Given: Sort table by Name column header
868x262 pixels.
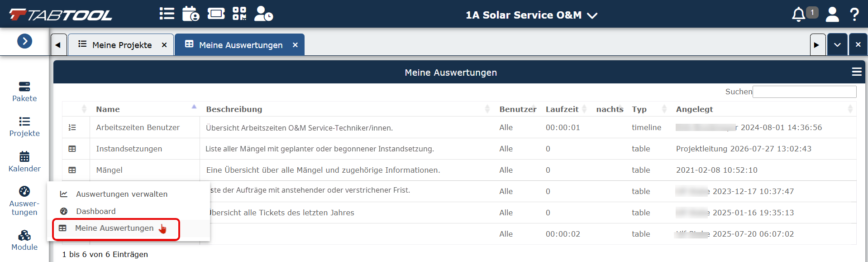Looking at the screenshot, I should click(108, 109).
